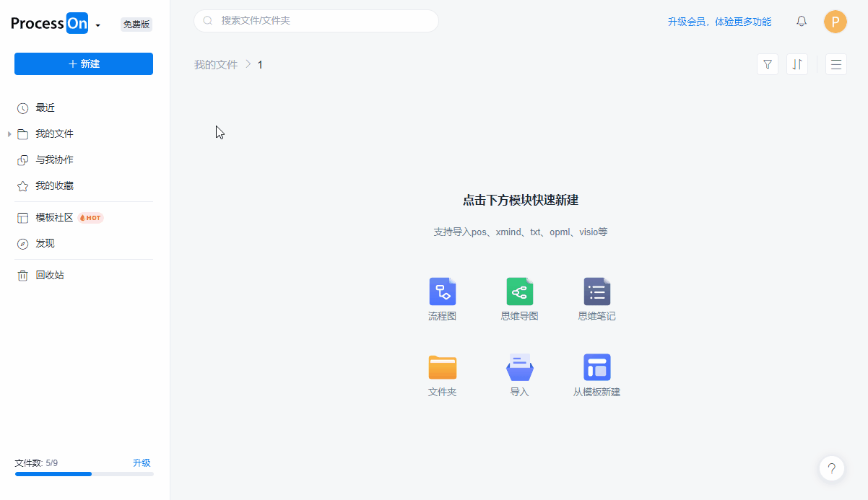
Task: Click the search 搜索文件/文件夹 input field
Action: [x=316, y=21]
